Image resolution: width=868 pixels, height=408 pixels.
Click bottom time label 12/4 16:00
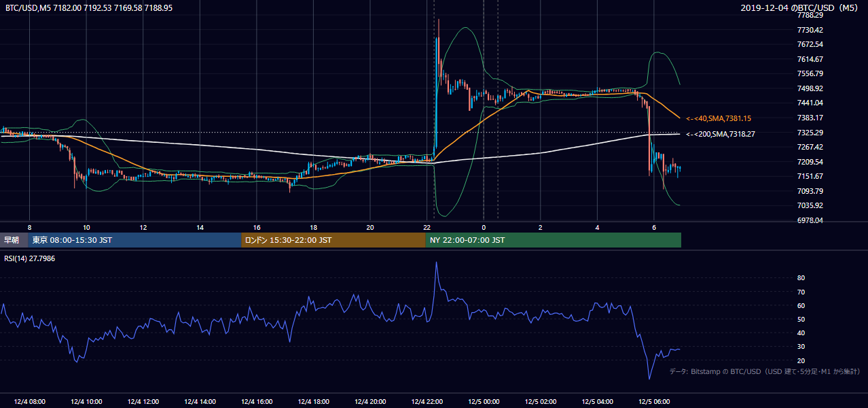click(x=256, y=402)
